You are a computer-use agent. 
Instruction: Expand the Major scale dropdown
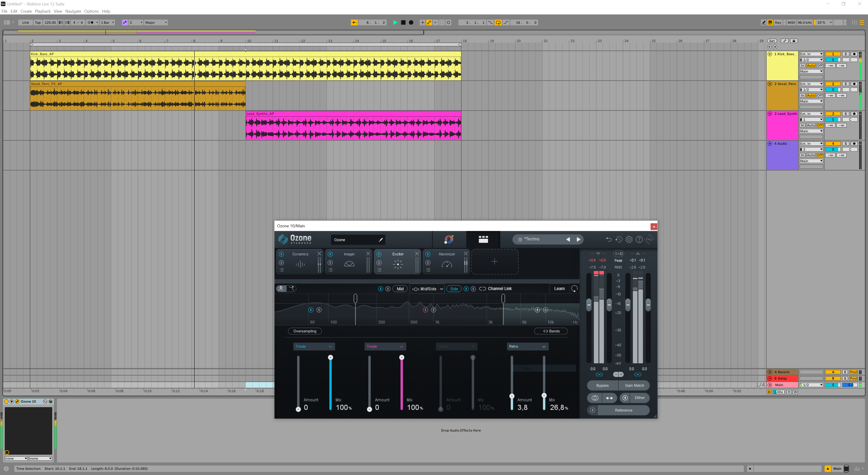click(x=156, y=23)
